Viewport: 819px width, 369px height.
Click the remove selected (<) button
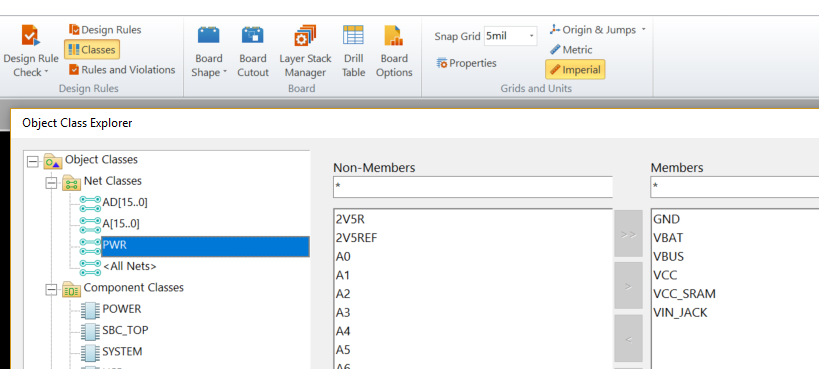click(628, 338)
